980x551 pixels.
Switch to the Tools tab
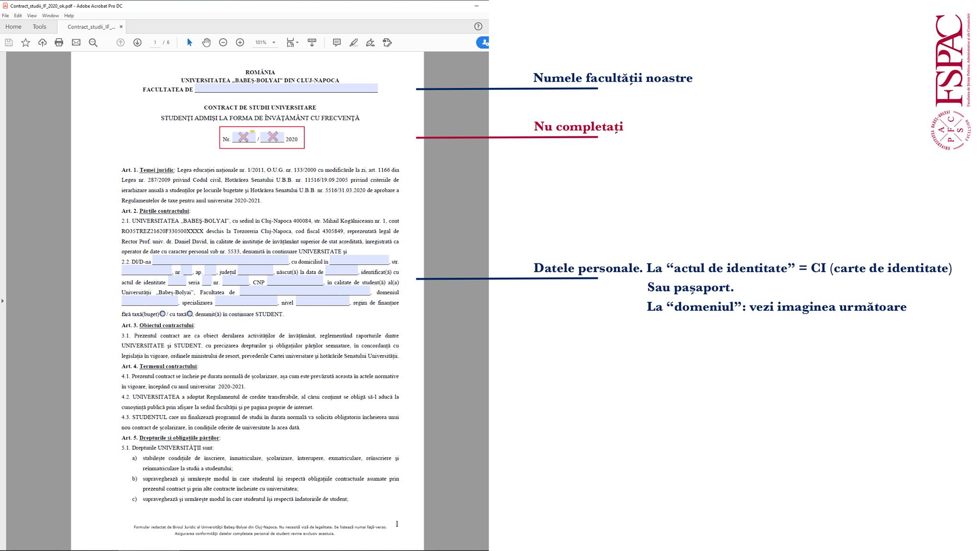39,27
